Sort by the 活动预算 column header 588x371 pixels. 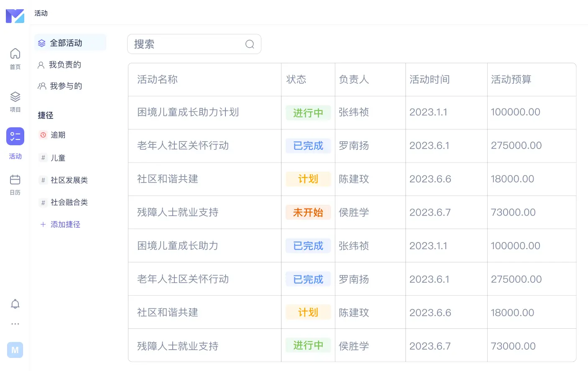(511, 80)
